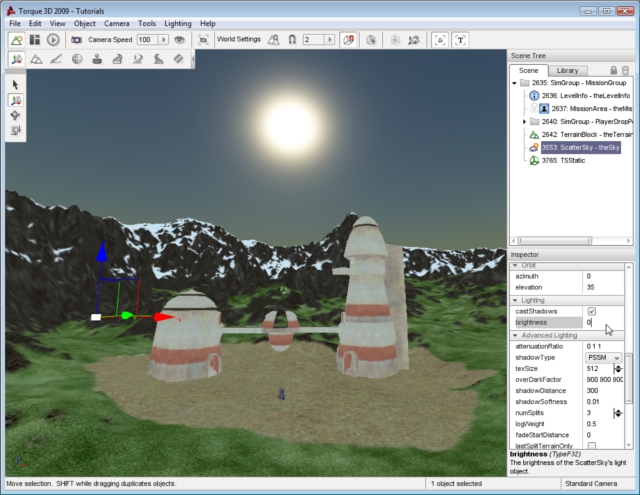Viewport: 640px width, 495px height.
Task: Toggle the lastSplitTerrainOnly checkbox
Action: point(591,446)
